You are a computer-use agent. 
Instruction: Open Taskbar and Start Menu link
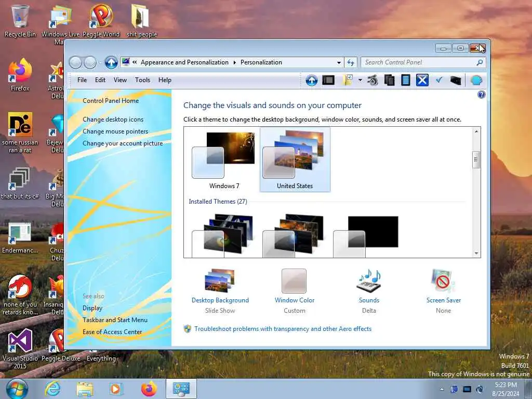click(115, 320)
